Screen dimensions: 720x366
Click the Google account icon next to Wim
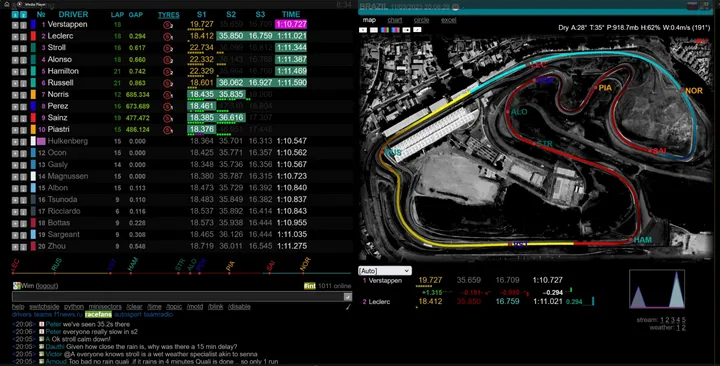pyautogui.click(x=17, y=286)
